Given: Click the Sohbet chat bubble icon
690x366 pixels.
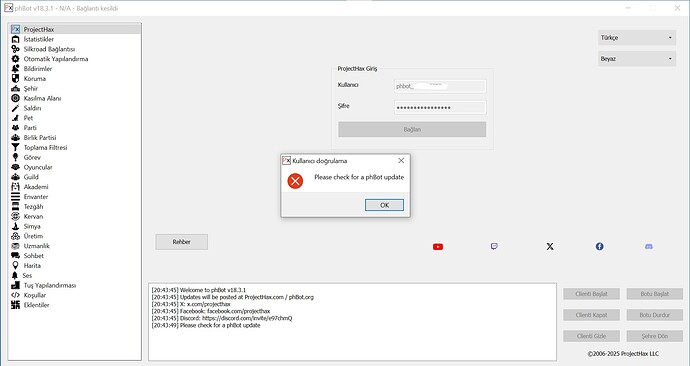Looking at the screenshot, I should tap(15, 256).
